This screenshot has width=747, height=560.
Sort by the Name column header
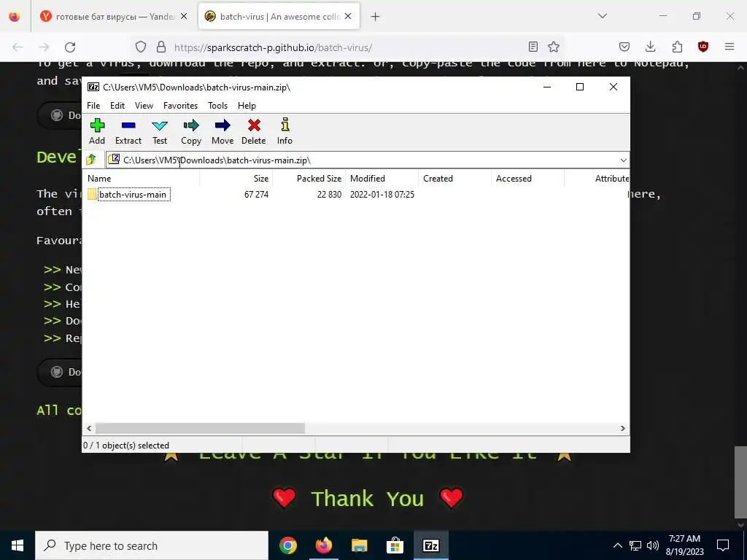142,179
